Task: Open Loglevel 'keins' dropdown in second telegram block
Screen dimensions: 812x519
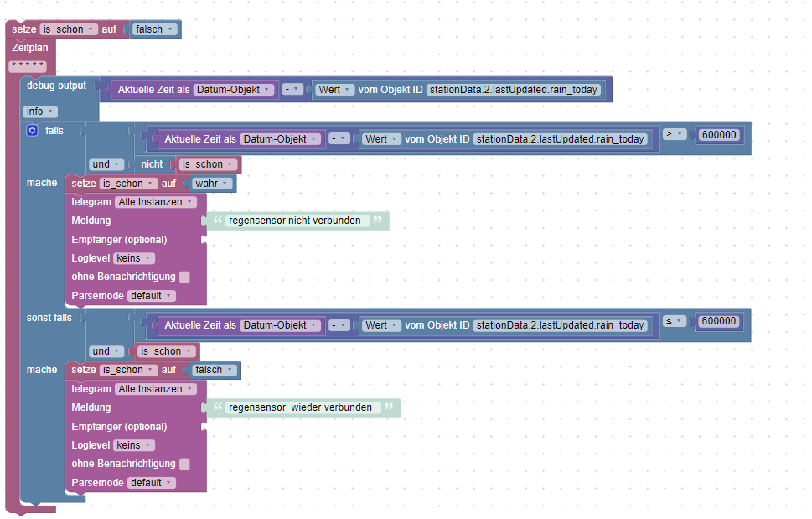Action: [133, 445]
